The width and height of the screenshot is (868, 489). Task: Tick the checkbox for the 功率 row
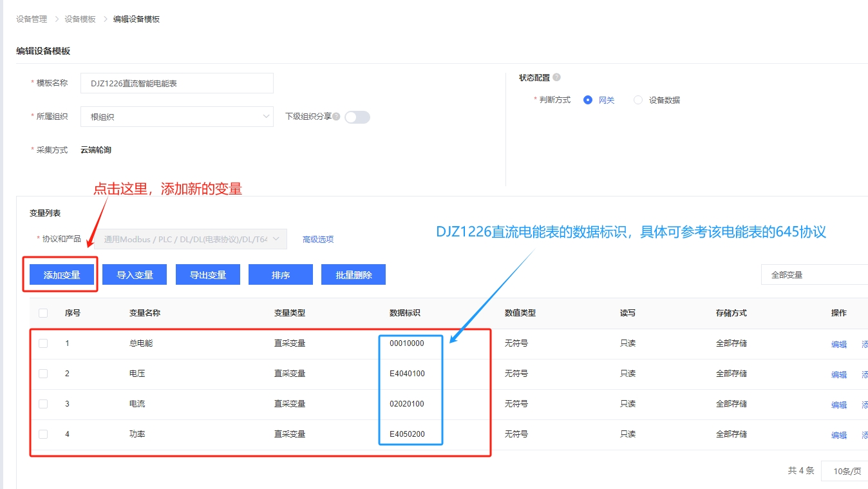tap(43, 434)
